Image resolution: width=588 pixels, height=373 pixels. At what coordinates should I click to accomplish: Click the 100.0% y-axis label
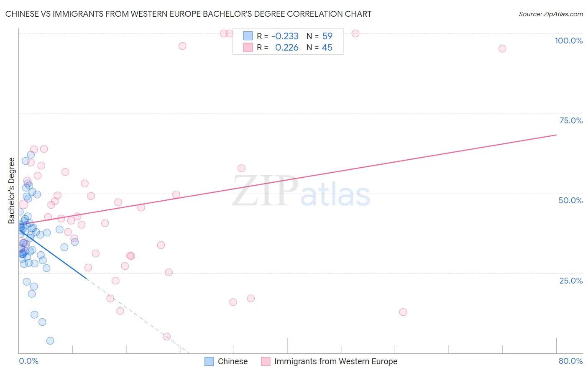(x=569, y=41)
